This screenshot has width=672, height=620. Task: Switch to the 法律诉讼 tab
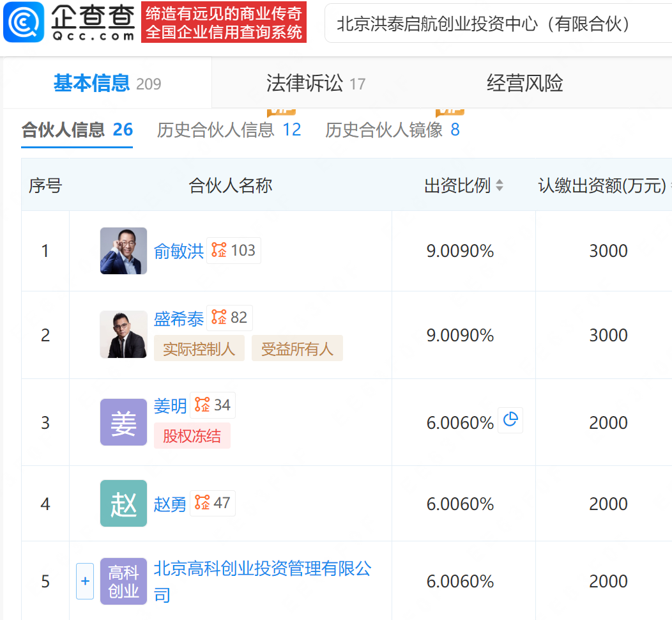pyautogui.click(x=316, y=83)
